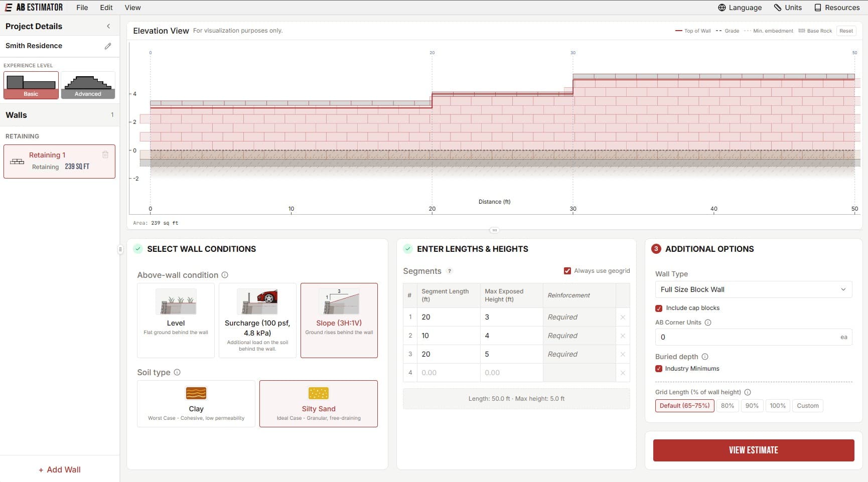Remove segment row 1
The image size is (868, 482).
(x=623, y=317)
